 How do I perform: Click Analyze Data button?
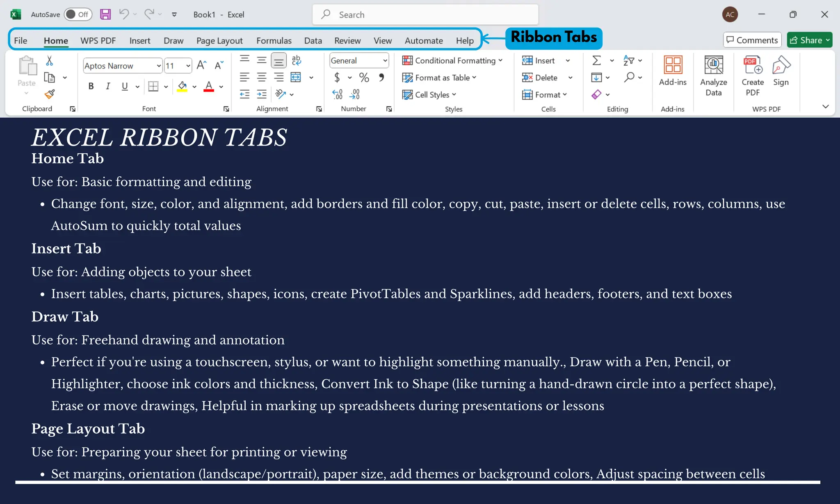714,76
